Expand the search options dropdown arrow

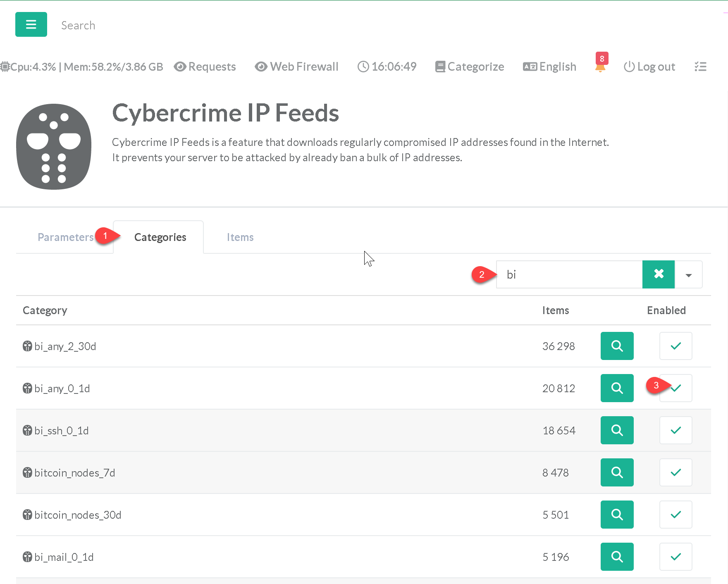(x=688, y=275)
